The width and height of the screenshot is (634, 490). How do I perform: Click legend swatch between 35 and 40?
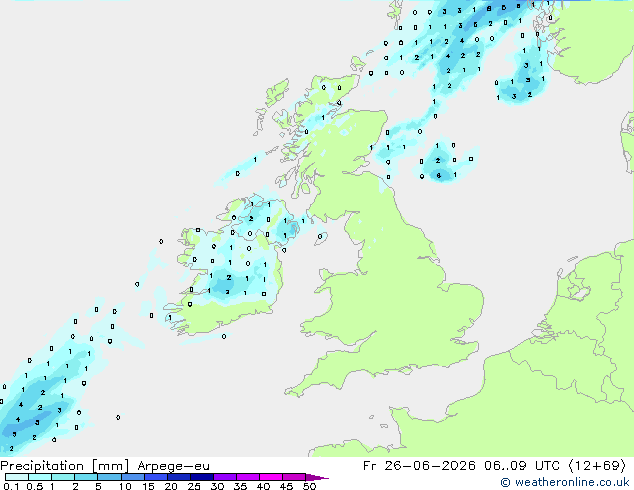[x=248, y=477]
